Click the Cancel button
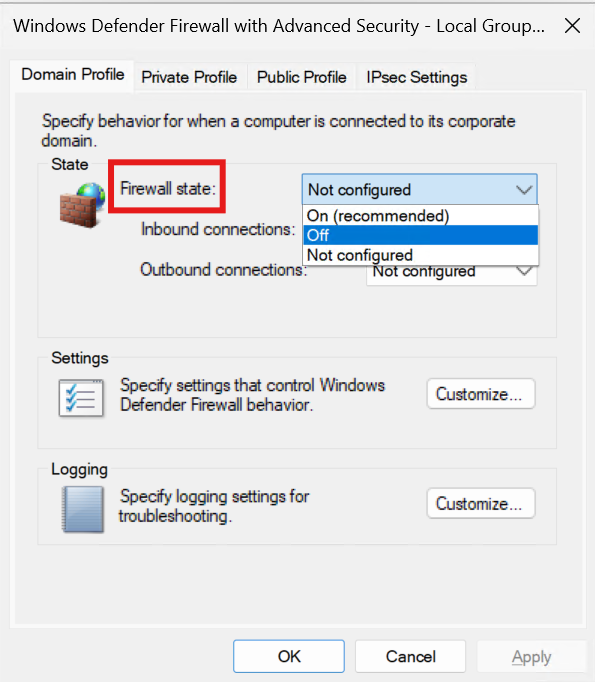The width and height of the screenshot is (595, 682). click(x=411, y=656)
